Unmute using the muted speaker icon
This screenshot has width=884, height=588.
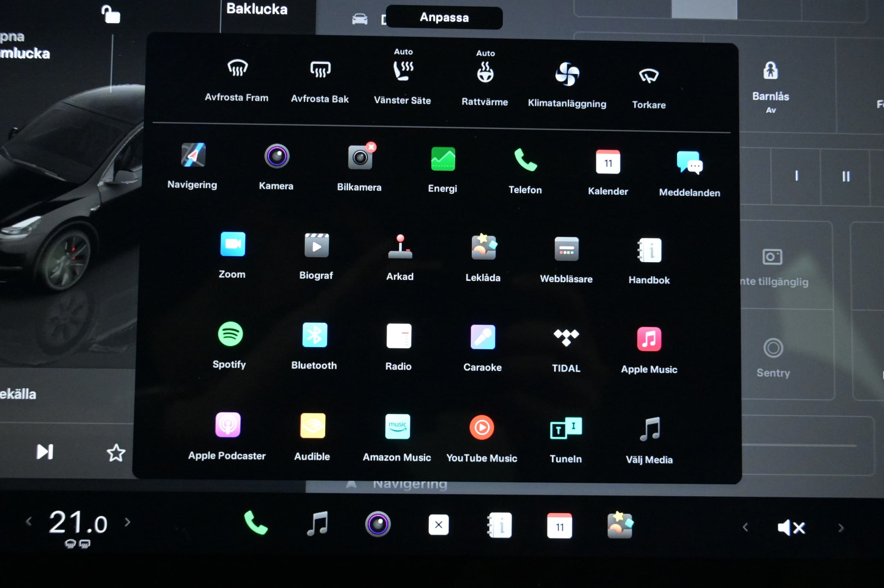point(791,528)
